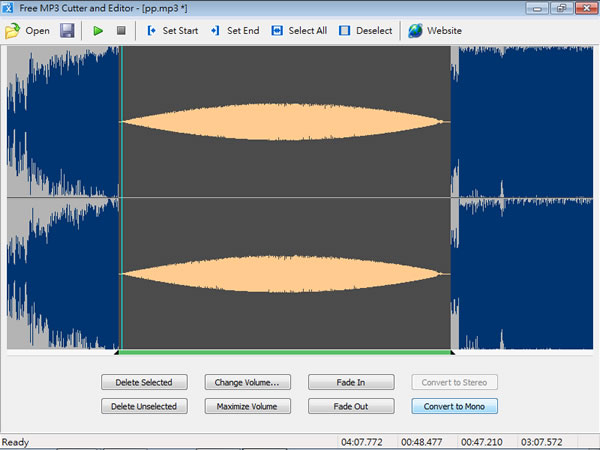Click the selection start marker below the waveform
Image resolution: width=600 pixels, height=450 pixels.
(x=119, y=352)
